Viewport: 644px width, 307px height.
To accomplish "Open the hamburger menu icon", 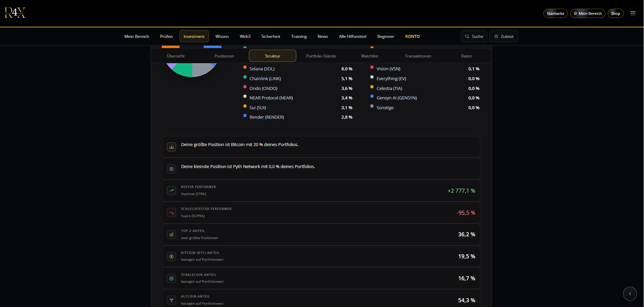I will pyautogui.click(x=633, y=13).
